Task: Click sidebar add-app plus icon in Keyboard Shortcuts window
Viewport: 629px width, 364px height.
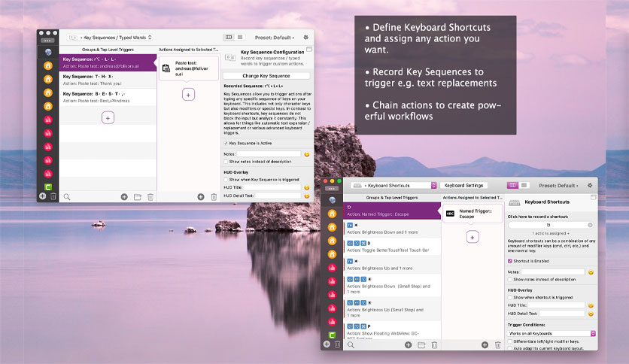Action: pyautogui.click(x=327, y=344)
